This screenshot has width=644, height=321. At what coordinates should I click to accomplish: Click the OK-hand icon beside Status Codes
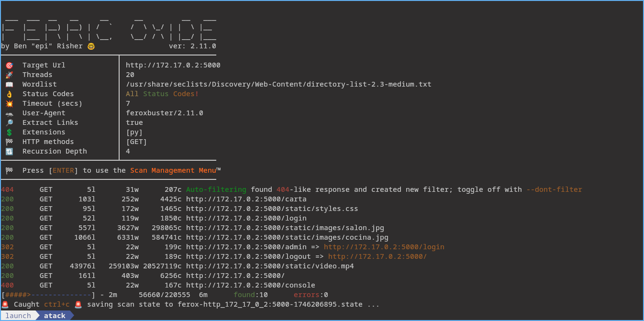[9, 94]
